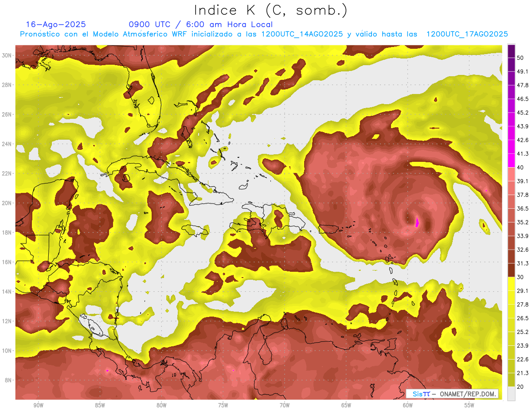Click the 18N latitude axis label
The image size is (532, 411).
[x=7, y=232]
